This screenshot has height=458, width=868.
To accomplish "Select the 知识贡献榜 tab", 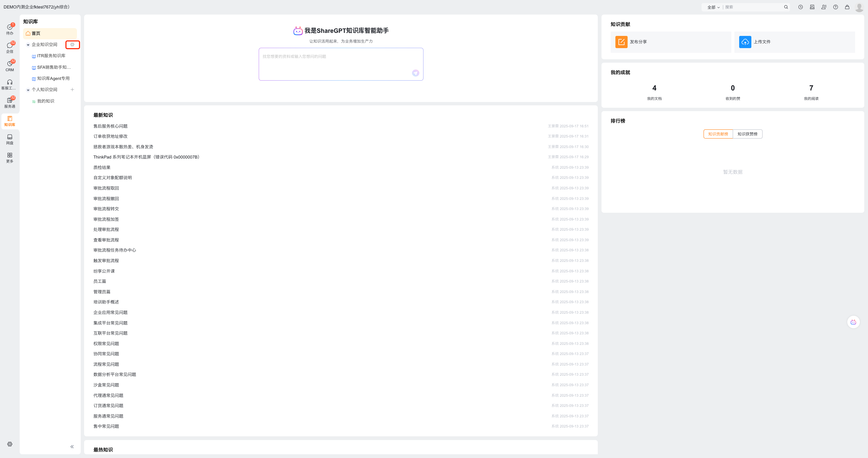I will point(718,134).
